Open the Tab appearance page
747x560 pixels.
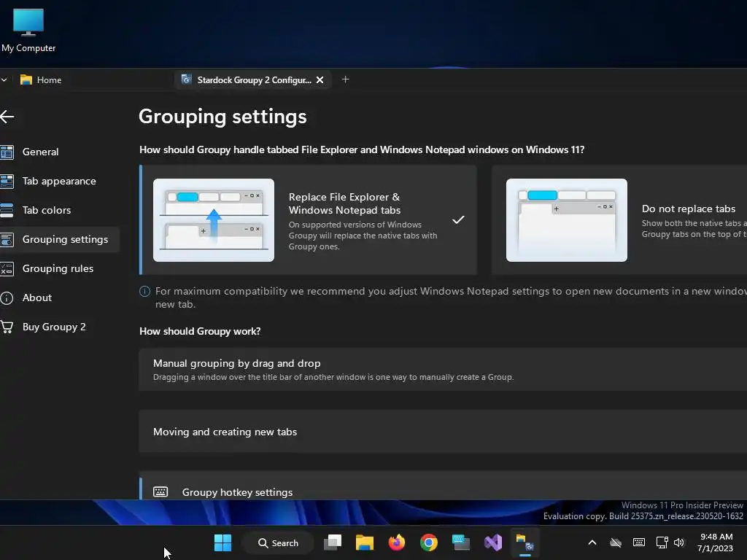tap(59, 181)
